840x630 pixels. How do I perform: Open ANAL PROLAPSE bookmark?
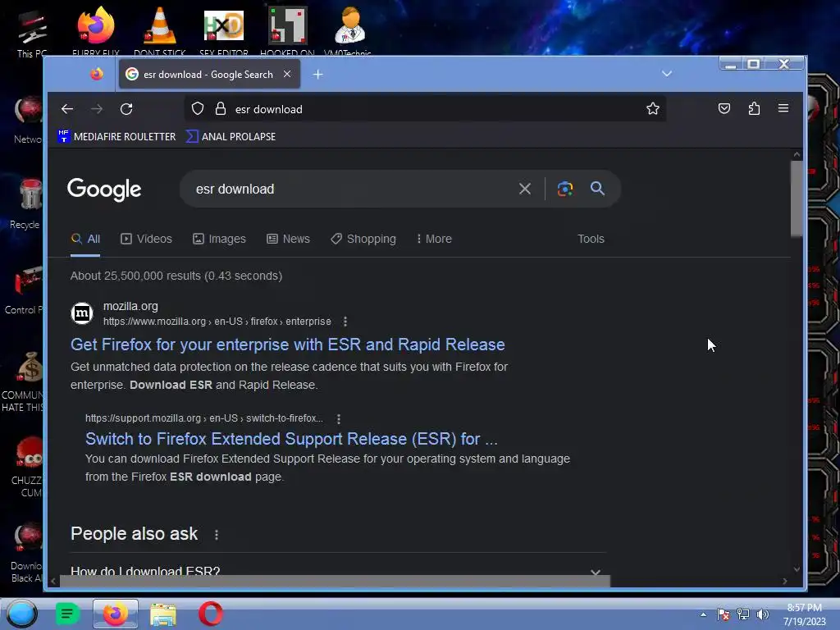tap(231, 137)
